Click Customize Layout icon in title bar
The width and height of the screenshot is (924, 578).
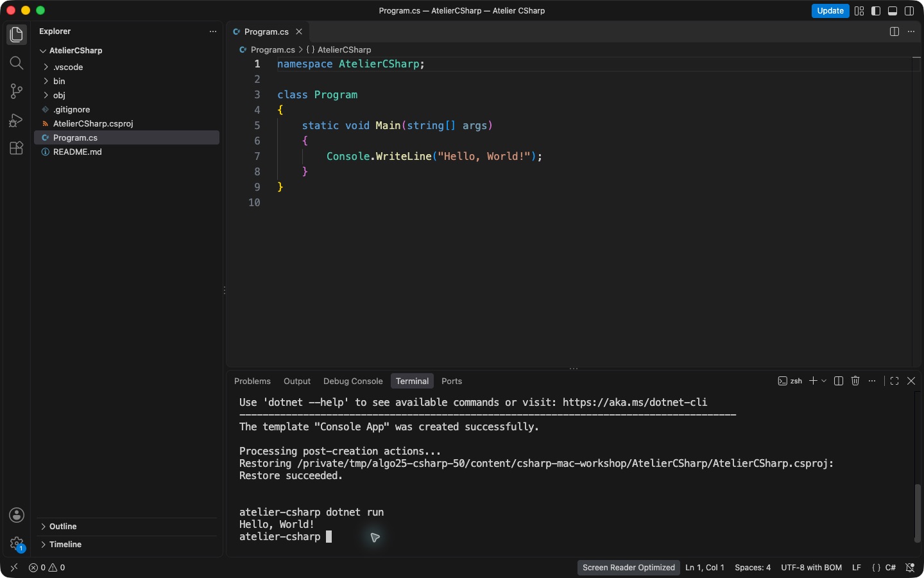click(x=859, y=11)
